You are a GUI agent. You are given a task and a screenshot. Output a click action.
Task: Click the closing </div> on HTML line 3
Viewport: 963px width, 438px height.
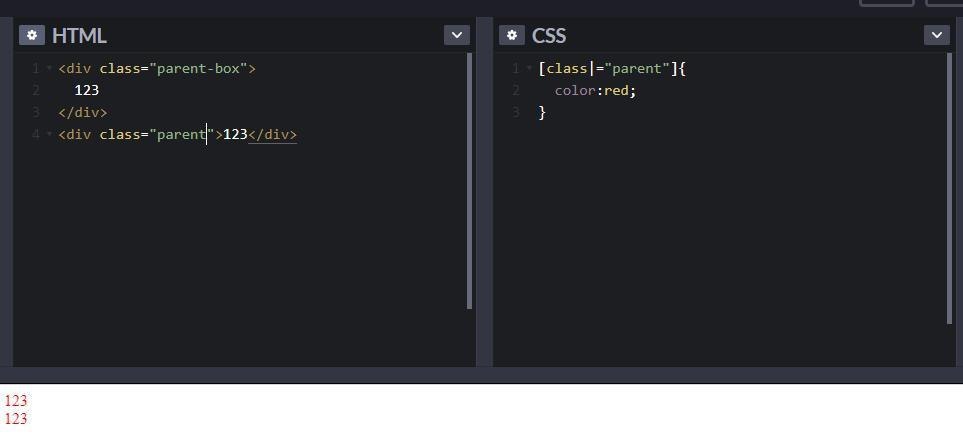point(83,113)
